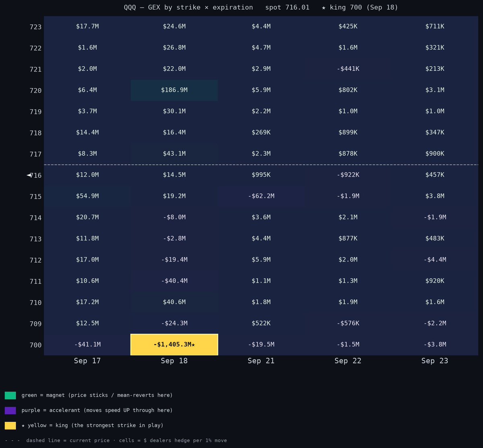This screenshot has height=448, width=483.
Task: Select strike label 711
Action: click(35, 282)
